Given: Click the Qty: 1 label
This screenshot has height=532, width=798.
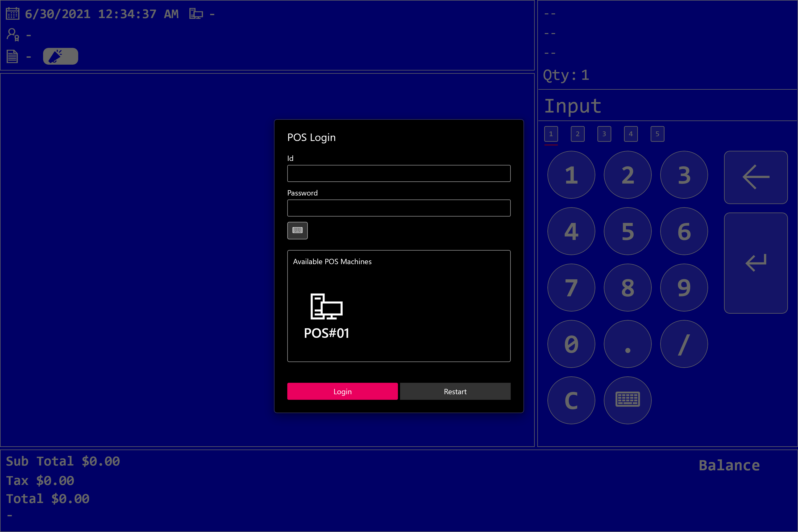Looking at the screenshot, I should point(566,75).
